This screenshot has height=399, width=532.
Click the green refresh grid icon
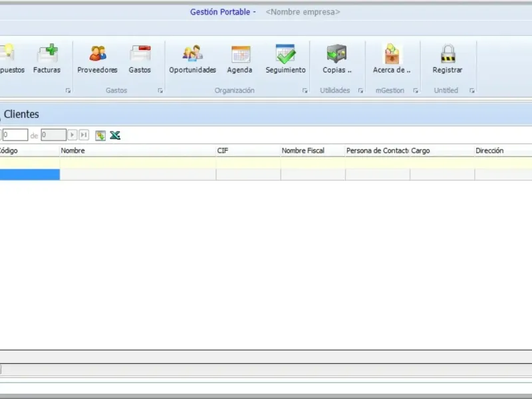(100, 136)
